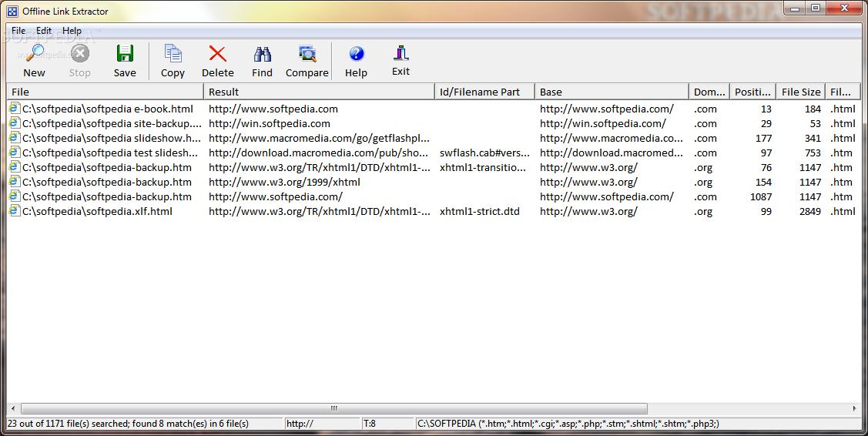Click right arrow of horizontal scrollbar
868x436 pixels.
click(854, 408)
